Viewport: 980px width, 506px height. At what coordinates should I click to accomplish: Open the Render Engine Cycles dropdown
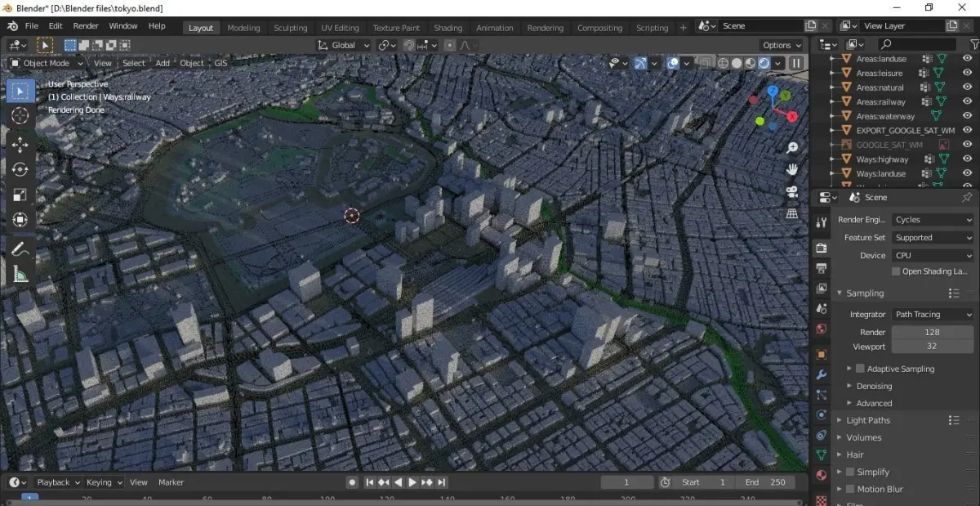[933, 220]
